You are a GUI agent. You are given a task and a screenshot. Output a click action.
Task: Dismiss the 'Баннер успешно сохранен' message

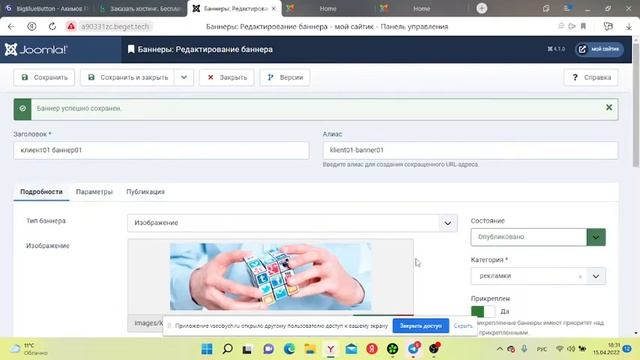pos(609,107)
